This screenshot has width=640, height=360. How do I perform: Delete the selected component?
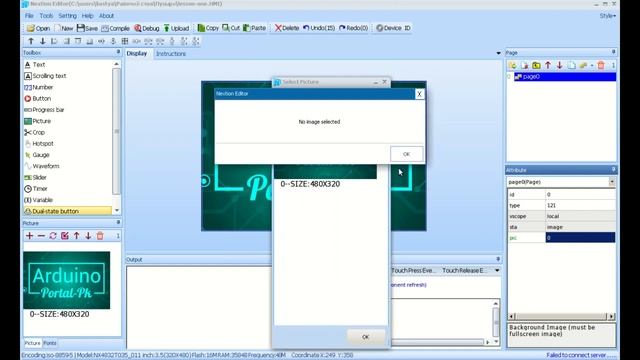[287, 28]
